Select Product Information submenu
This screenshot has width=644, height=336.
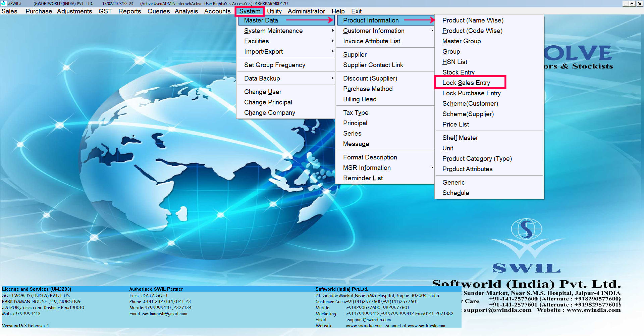[385, 20]
